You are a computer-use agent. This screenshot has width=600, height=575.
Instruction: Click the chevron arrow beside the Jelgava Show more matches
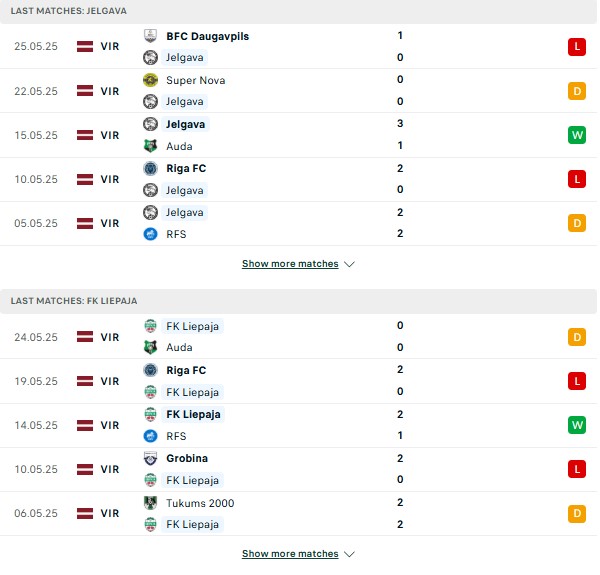pyautogui.click(x=349, y=264)
